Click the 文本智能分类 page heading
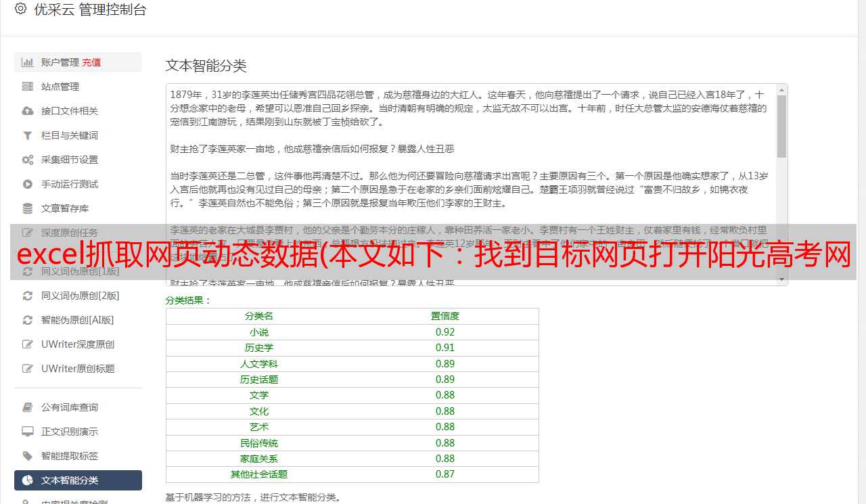 pos(206,66)
